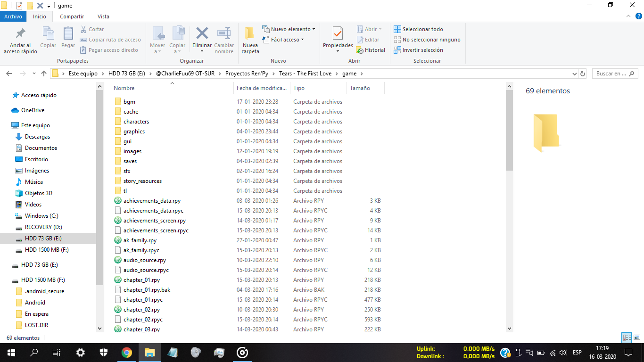The width and height of the screenshot is (644, 362).
Task: Switch to details view in status bar
Action: (627, 337)
